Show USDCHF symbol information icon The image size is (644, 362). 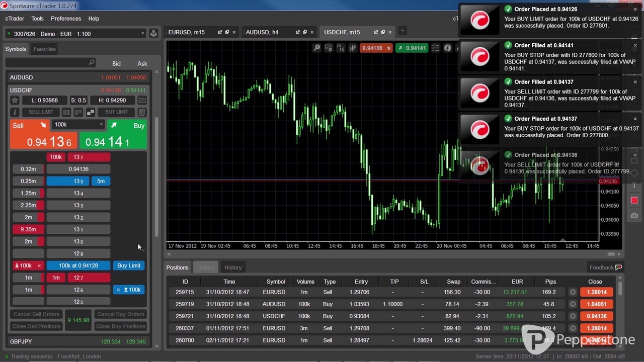tap(15, 112)
